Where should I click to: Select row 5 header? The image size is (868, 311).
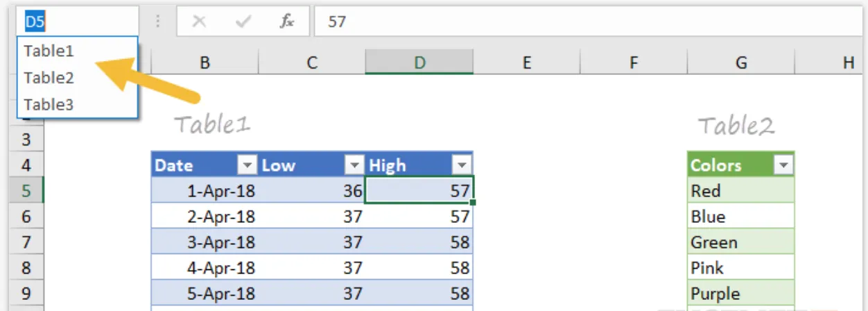(x=26, y=191)
